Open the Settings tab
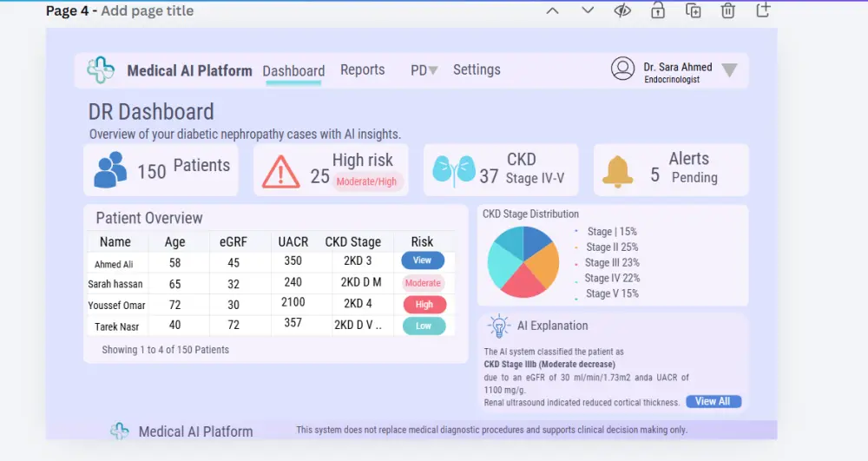The image size is (868, 461). 477,69
